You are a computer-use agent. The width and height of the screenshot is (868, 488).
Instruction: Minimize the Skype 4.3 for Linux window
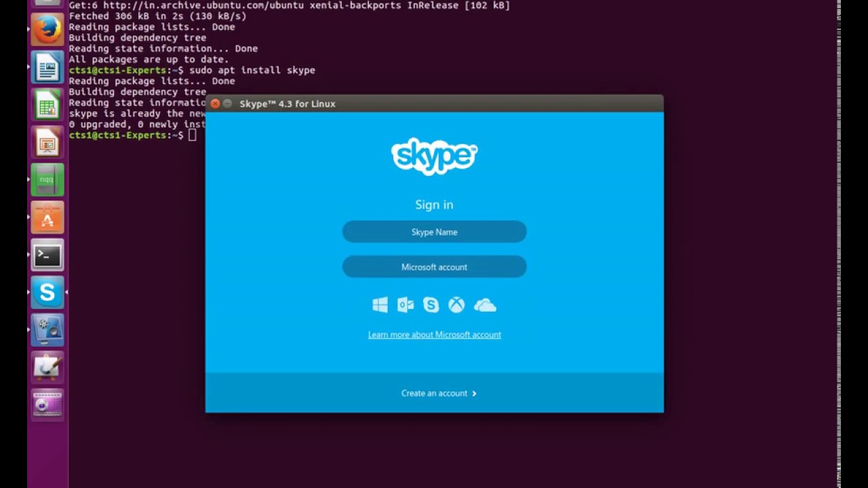(227, 104)
